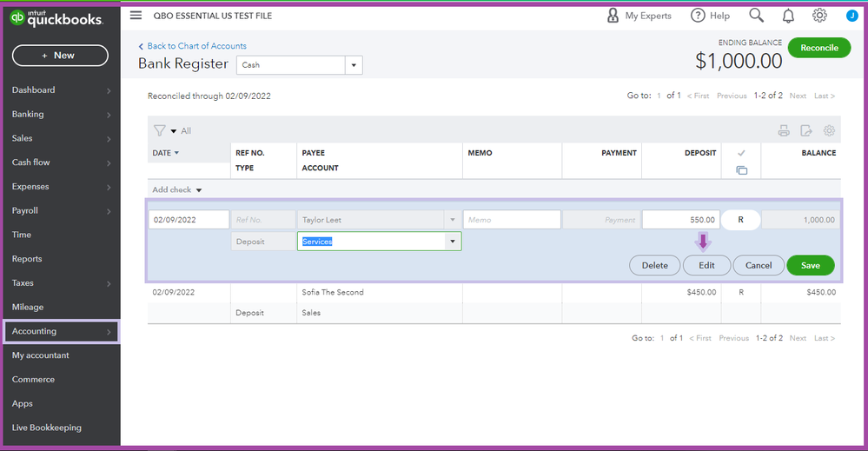The width and height of the screenshot is (868, 451).
Task: Expand Dashboard in sidebar
Action: click(x=61, y=90)
